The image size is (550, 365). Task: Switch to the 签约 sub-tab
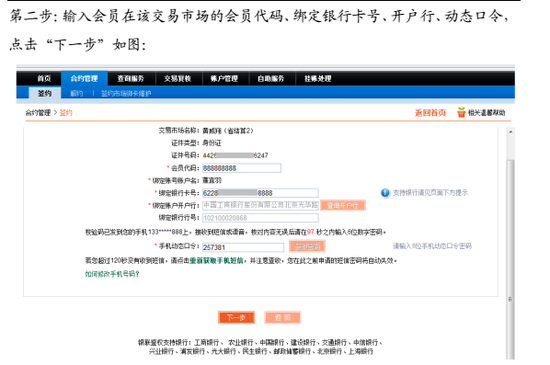[x=45, y=93]
